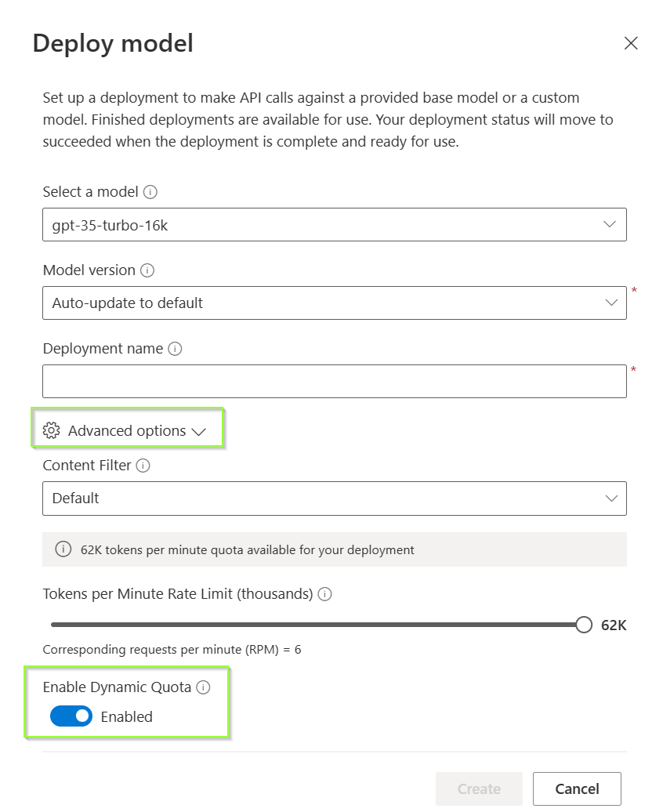This screenshot has height=812, width=652.
Task: Expand the Auto-update to default combo box
Action: point(610,303)
